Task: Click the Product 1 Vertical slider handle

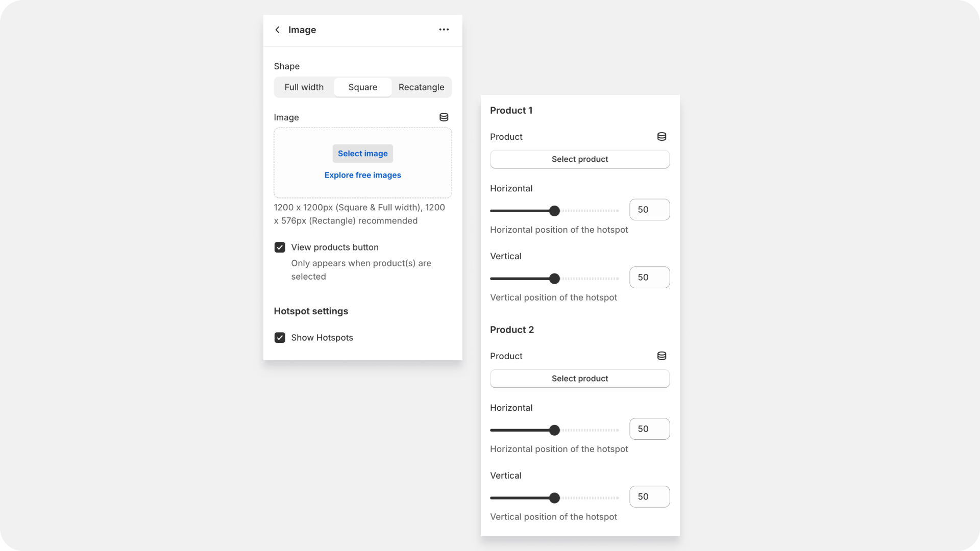Action: click(x=554, y=279)
